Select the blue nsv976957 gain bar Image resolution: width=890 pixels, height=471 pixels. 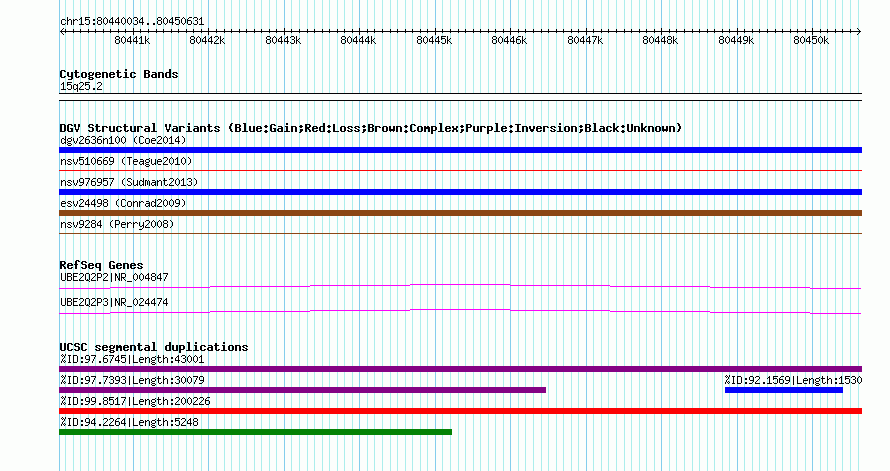coord(460,192)
